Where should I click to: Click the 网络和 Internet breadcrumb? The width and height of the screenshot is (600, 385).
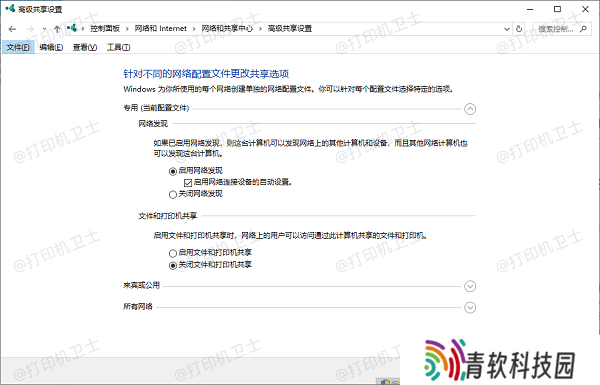coord(161,28)
